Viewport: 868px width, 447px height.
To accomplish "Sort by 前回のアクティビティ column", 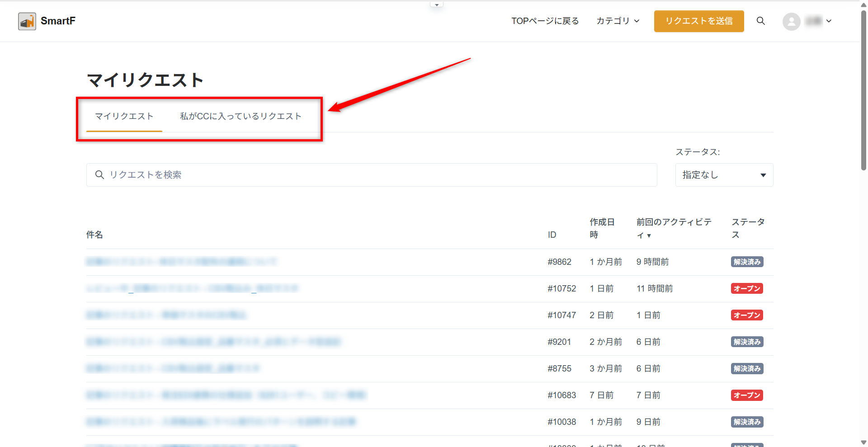I will 673,228.
